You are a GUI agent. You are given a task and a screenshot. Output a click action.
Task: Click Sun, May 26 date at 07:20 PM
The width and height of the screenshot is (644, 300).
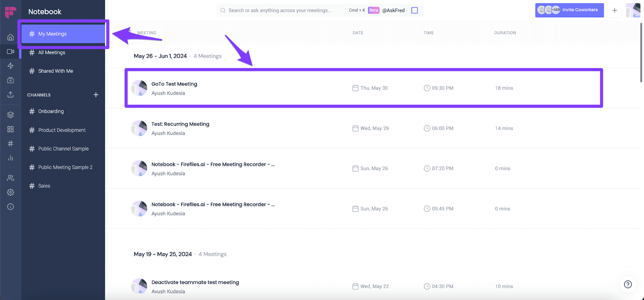tap(374, 168)
